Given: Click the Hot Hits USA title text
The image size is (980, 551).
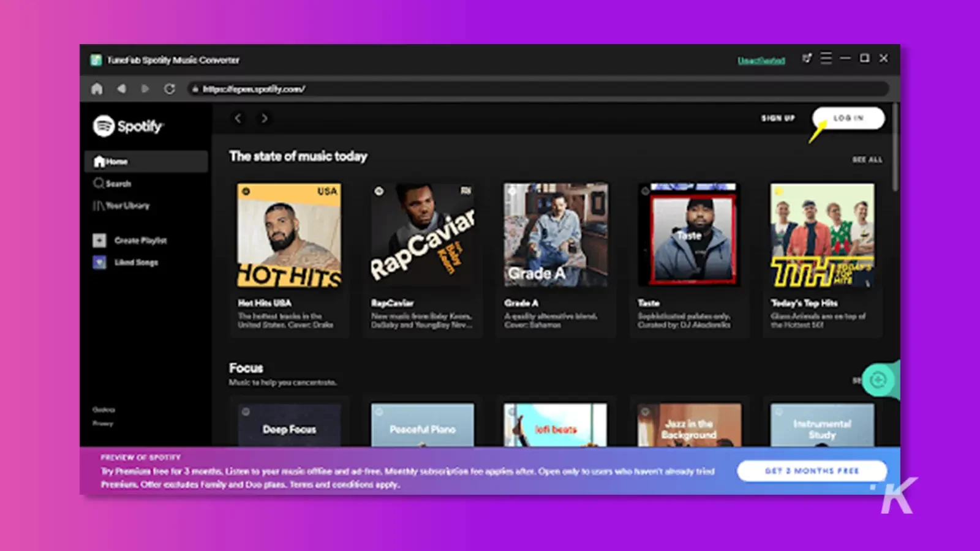Looking at the screenshot, I should 265,303.
